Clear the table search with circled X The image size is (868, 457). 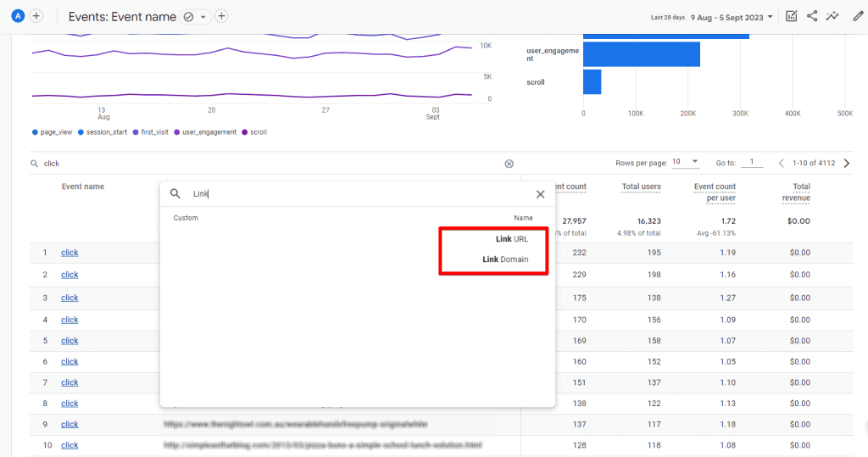click(x=509, y=164)
